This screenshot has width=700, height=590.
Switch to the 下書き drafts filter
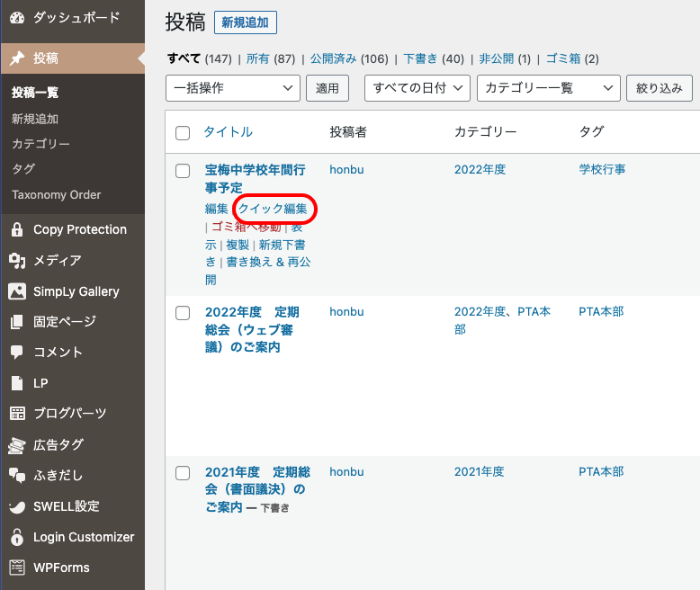coord(420,58)
